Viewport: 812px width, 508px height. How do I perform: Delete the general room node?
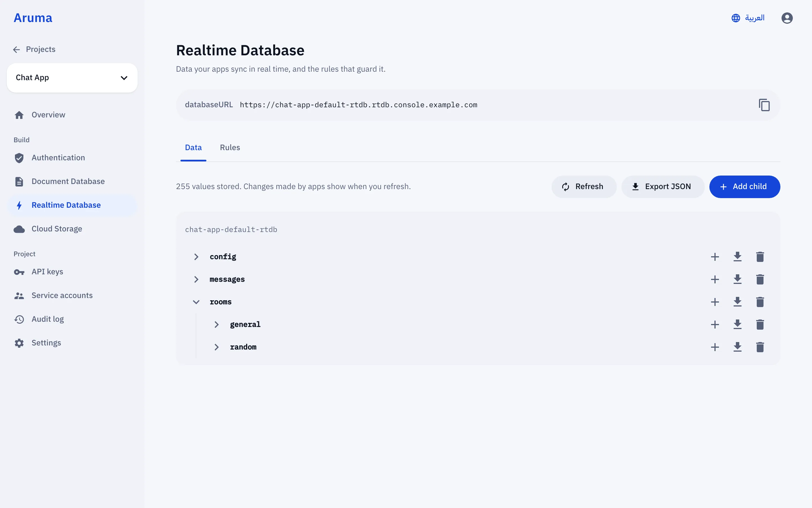pyautogui.click(x=760, y=325)
